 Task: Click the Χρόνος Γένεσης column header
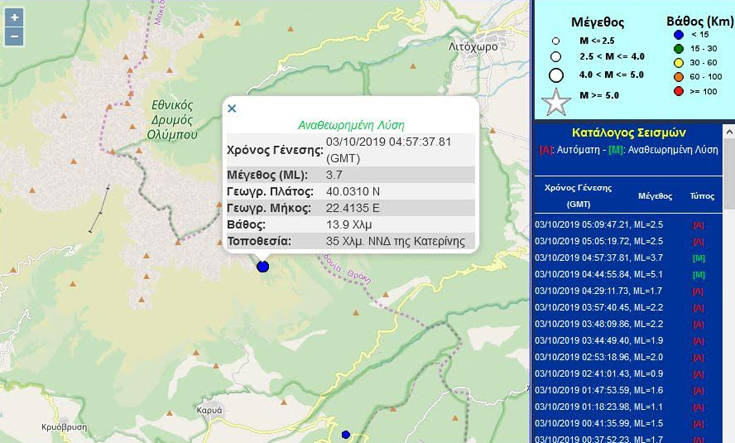(579, 194)
